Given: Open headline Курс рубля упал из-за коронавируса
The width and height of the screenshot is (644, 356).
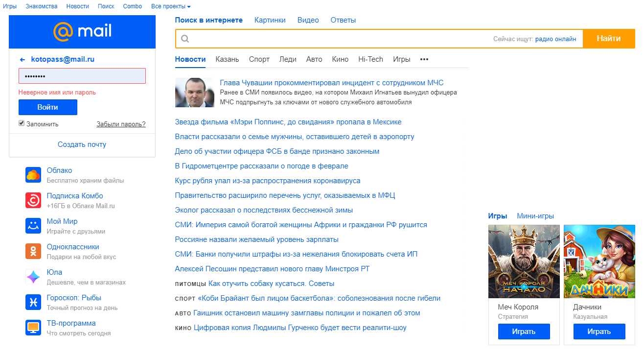Looking at the screenshot, I should [x=268, y=181].
